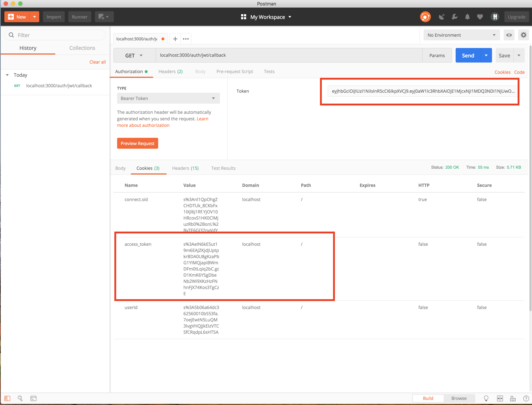The image size is (532, 405).
Task: Open Postman console icon in status bar
Action: pos(33,398)
